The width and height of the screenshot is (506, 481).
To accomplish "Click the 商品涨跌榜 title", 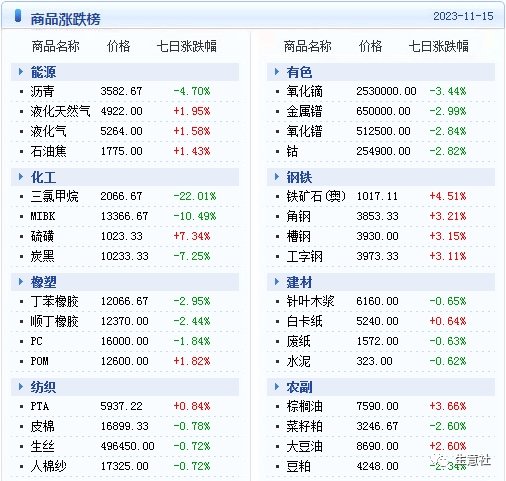I will (x=65, y=19).
